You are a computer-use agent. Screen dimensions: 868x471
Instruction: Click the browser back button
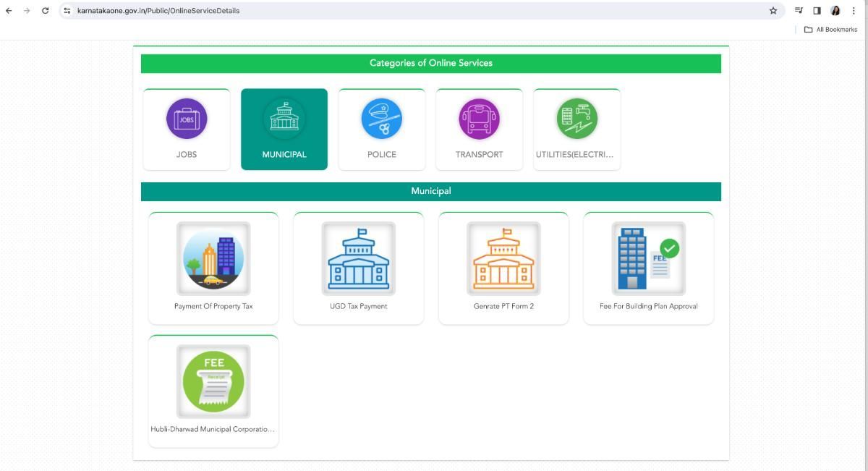9,10
